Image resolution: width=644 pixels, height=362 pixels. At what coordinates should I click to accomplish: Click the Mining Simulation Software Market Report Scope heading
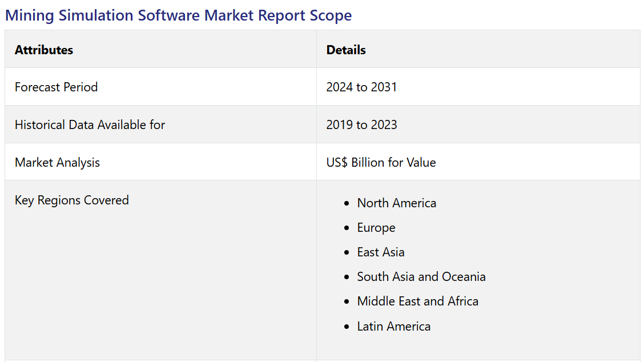[x=178, y=15]
